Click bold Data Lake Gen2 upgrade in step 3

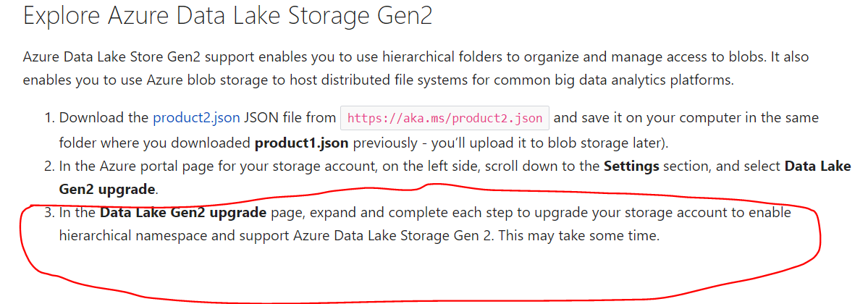[x=183, y=213]
